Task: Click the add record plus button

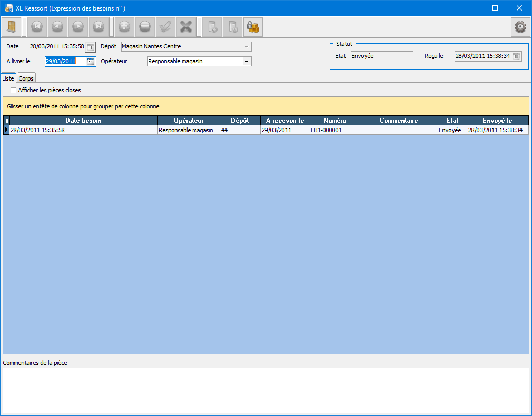Action: coord(124,26)
